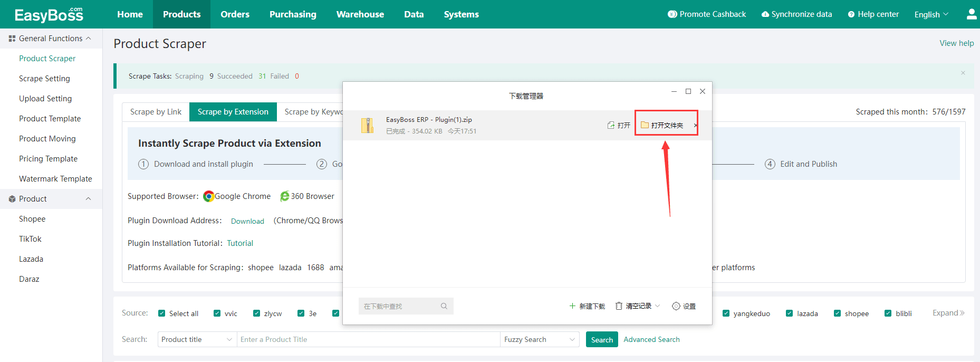The image size is (980, 362).
Task: Open Scrape Setting in the sidebar
Action: pos(44,79)
